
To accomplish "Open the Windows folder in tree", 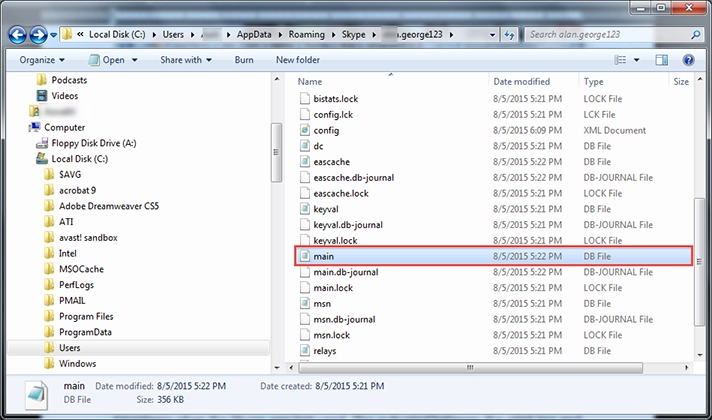I will tap(70, 364).
